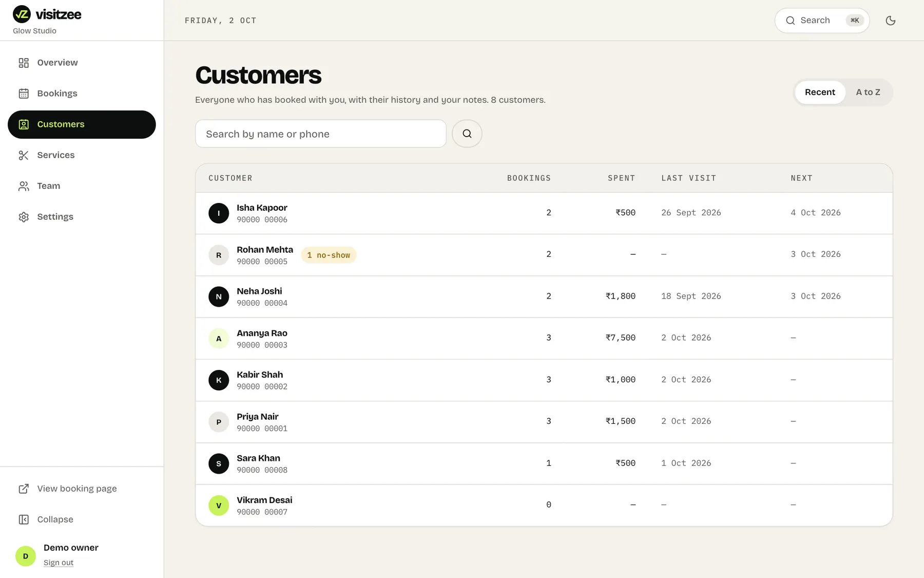Open Priya Nair's customer record
This screenshot has width=924, height=578.
click(x=544, y=422)
